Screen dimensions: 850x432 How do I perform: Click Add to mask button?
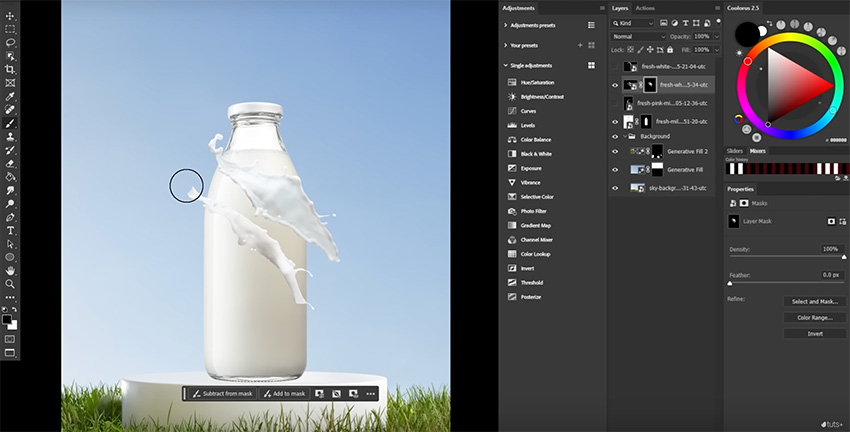point(284,394)
